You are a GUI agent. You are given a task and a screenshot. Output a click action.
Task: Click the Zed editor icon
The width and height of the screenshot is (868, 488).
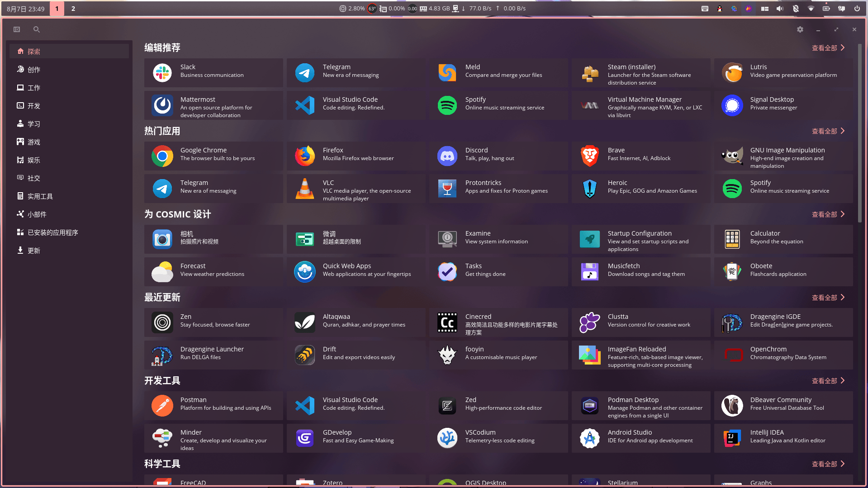(447, 406)
